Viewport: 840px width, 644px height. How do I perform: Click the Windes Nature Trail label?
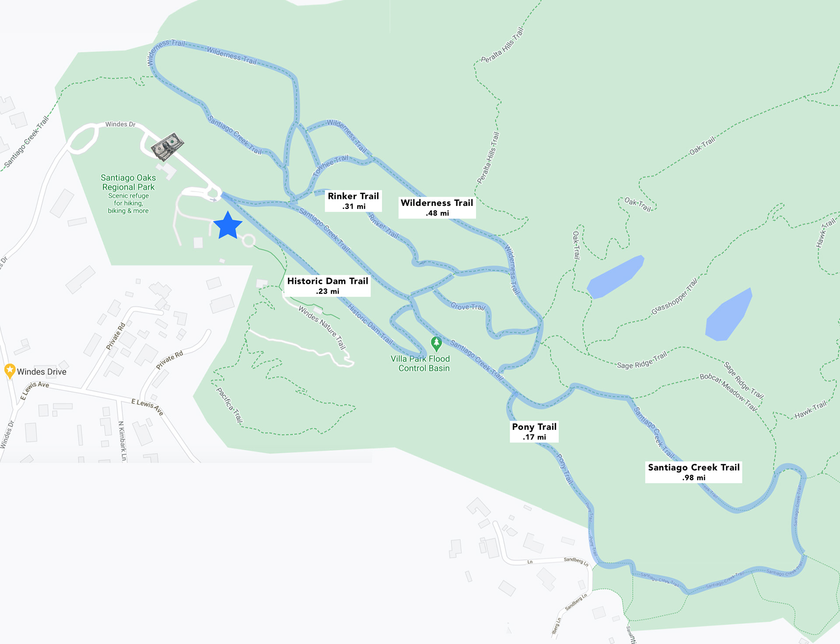(x=322, y=327)
